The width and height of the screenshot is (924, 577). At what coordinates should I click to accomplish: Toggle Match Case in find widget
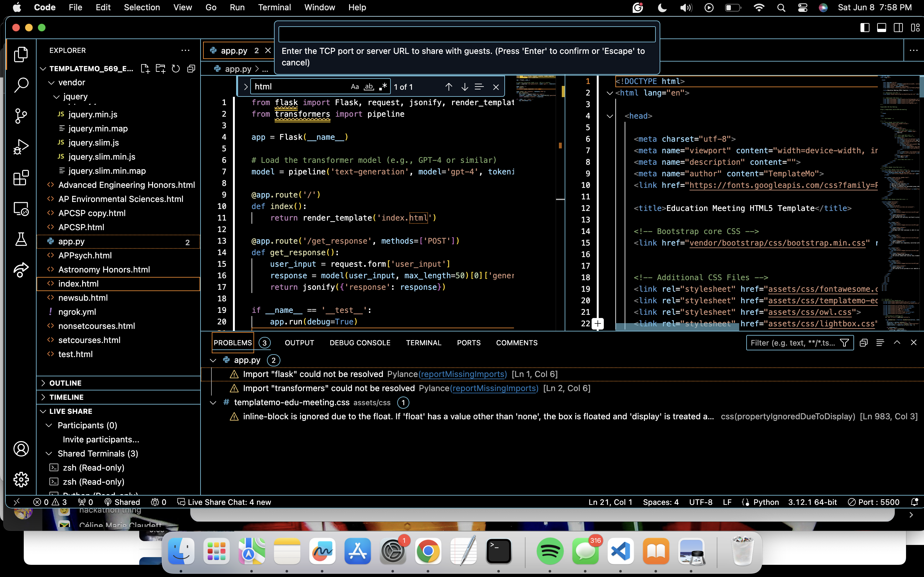pyautogui.click(x=355, y=87)
